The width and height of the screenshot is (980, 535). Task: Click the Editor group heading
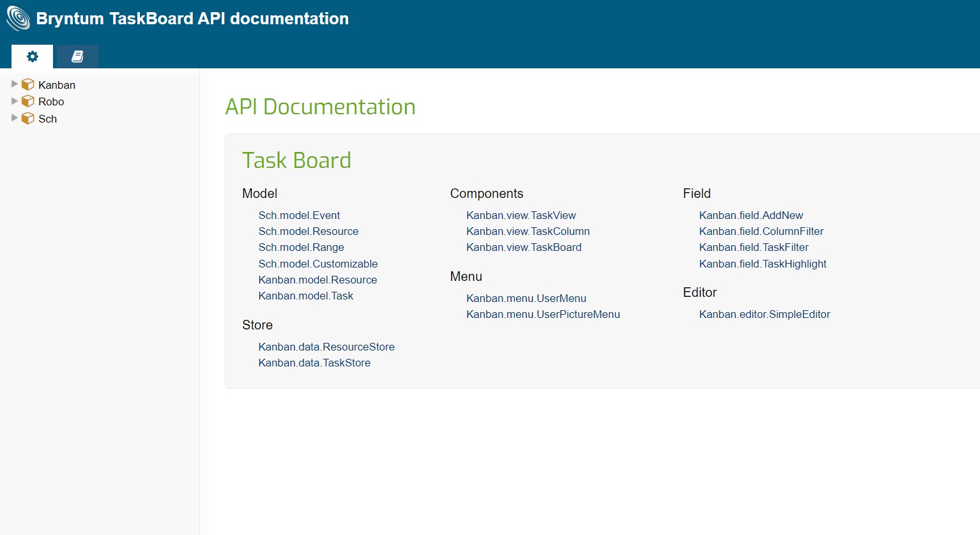click(x=700, y=292)
